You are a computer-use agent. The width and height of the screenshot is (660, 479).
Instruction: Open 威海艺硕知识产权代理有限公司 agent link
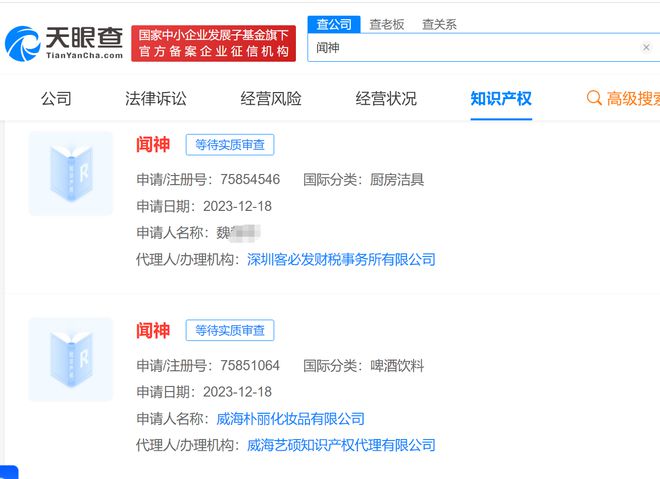341,445
